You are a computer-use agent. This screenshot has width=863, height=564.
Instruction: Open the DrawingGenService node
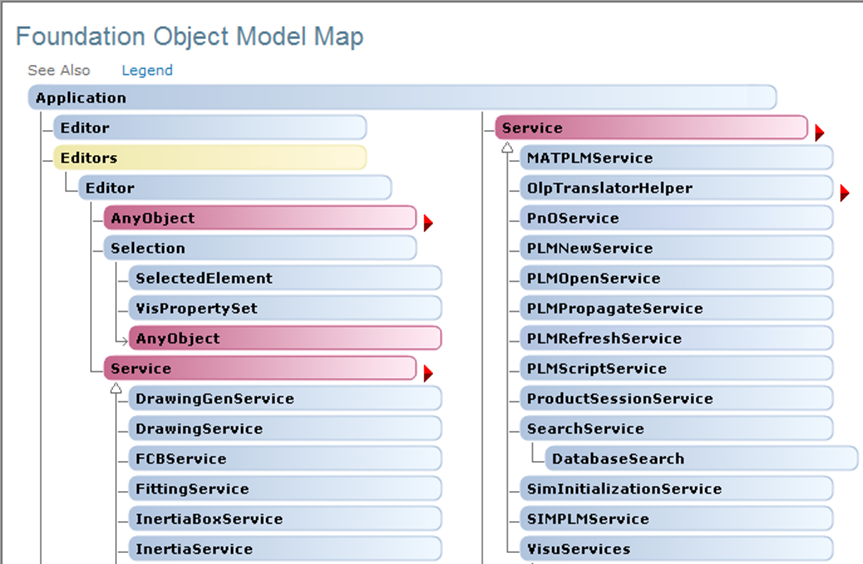(285, 398)
